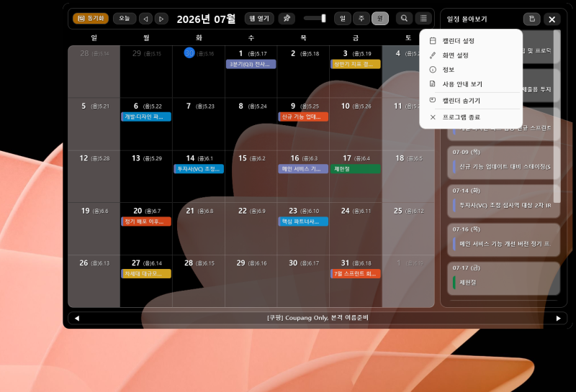Switch to 주 week view
Viewport: 576px width, 392px height.
tap(361, 19)
